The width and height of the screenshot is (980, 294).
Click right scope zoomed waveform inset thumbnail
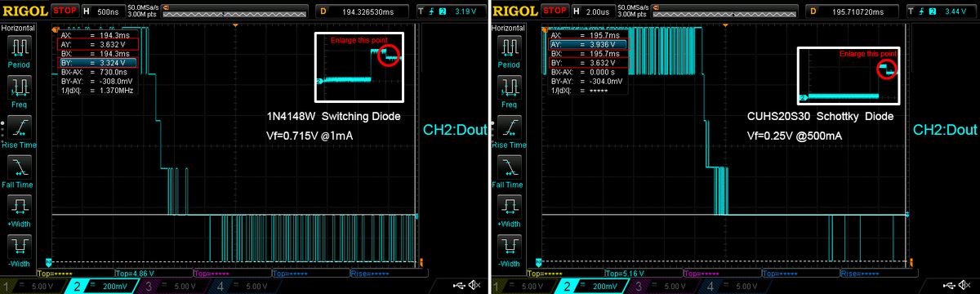pos(849,76)
